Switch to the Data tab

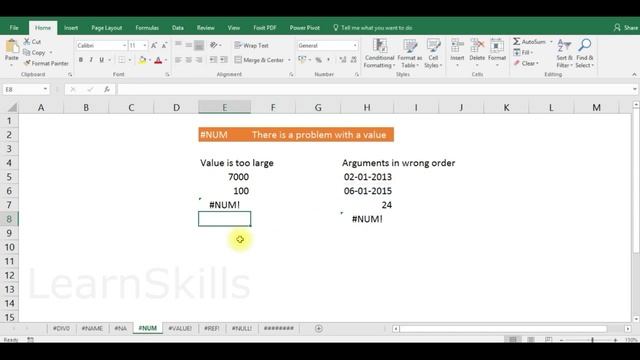(x=178, y=28)
